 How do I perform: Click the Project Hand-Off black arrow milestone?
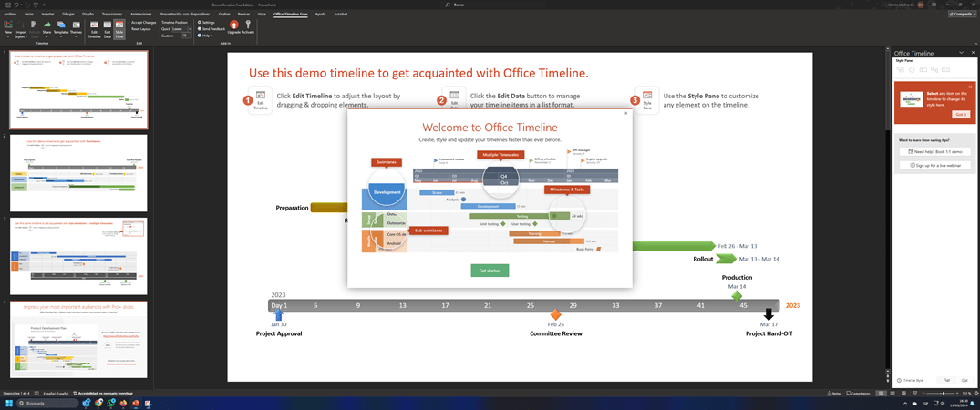[769, 314]
